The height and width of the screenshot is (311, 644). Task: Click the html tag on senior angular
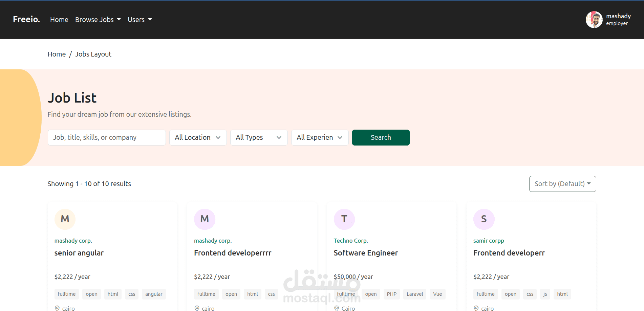(113, 294)
